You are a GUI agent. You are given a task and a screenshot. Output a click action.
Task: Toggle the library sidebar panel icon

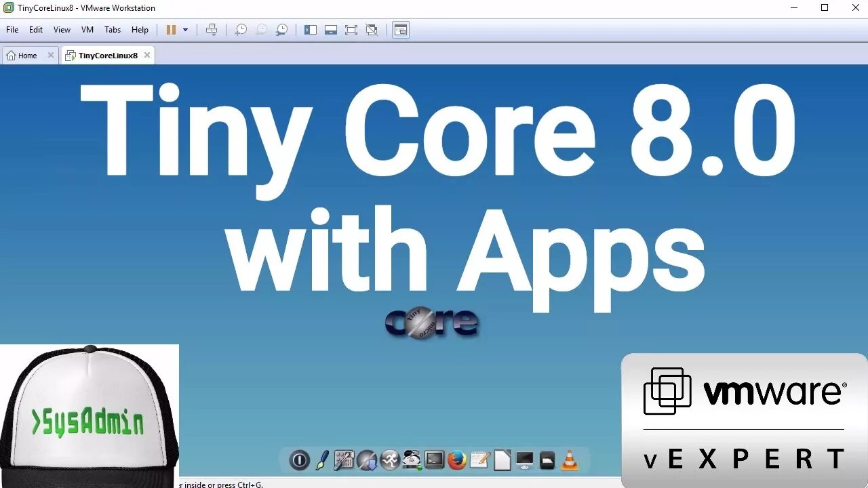click(311, 30)
